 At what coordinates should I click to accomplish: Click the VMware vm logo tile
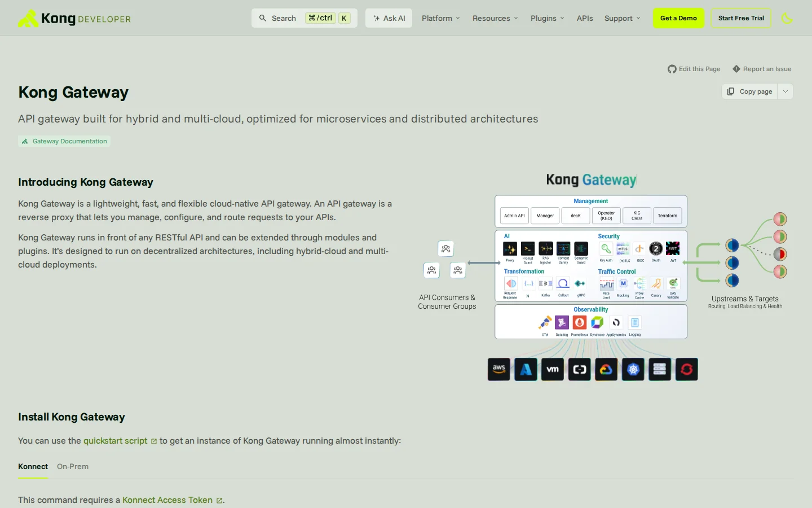point(553,369)
